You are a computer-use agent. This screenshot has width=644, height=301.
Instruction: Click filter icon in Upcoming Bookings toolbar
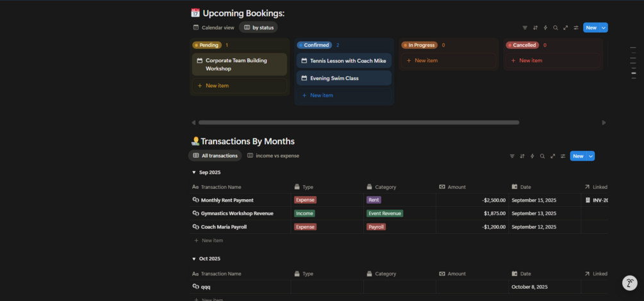tap(525, 28)
